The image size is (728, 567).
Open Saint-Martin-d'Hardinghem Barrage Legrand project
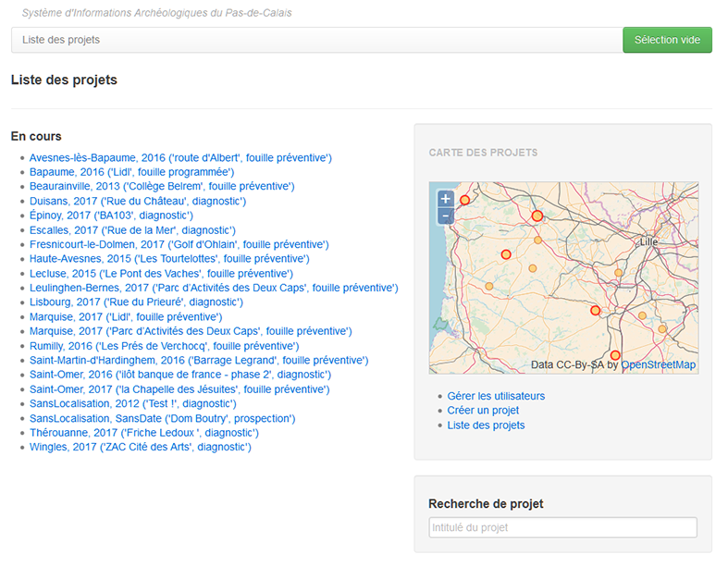[199, 361]
